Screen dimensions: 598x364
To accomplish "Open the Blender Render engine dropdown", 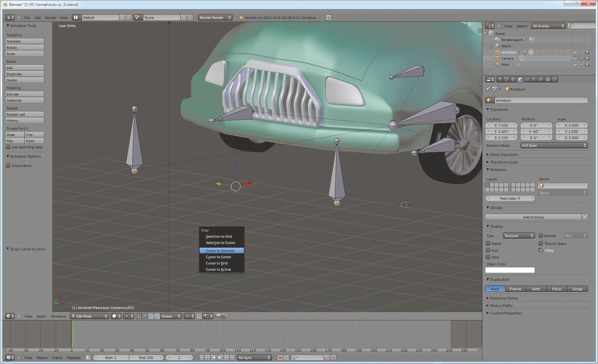I will coord(215,18).
